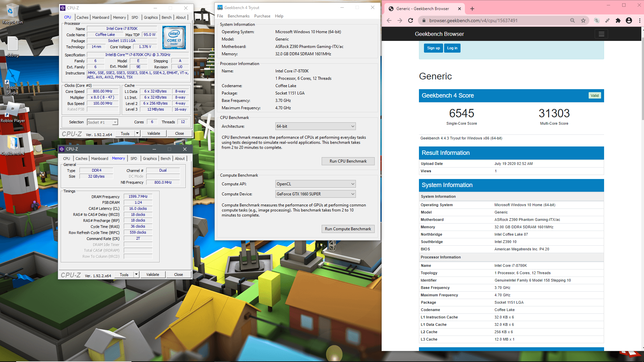This screenshot has width=644, height=362.
Task: Open the Geekbench File menu
Action: pos(220,16)
